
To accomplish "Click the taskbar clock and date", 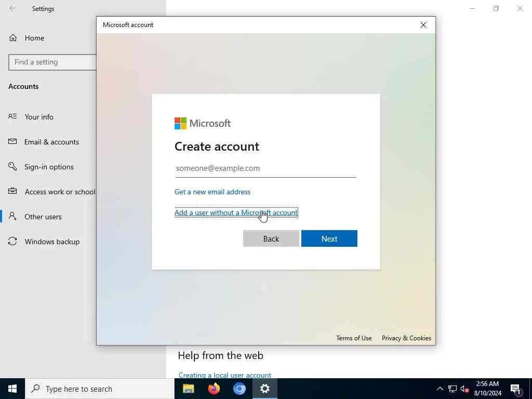I will tap(487, 389).
